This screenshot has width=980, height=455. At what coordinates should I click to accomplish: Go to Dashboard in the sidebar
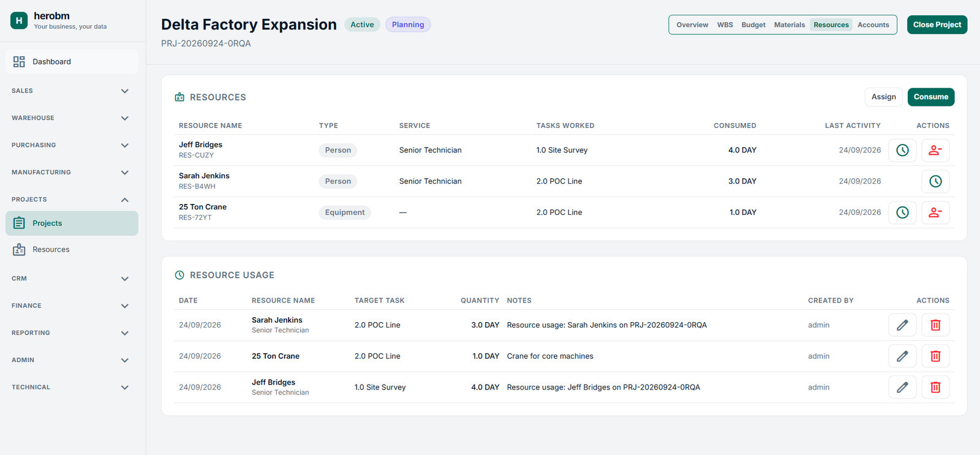(x=72, y=62)
